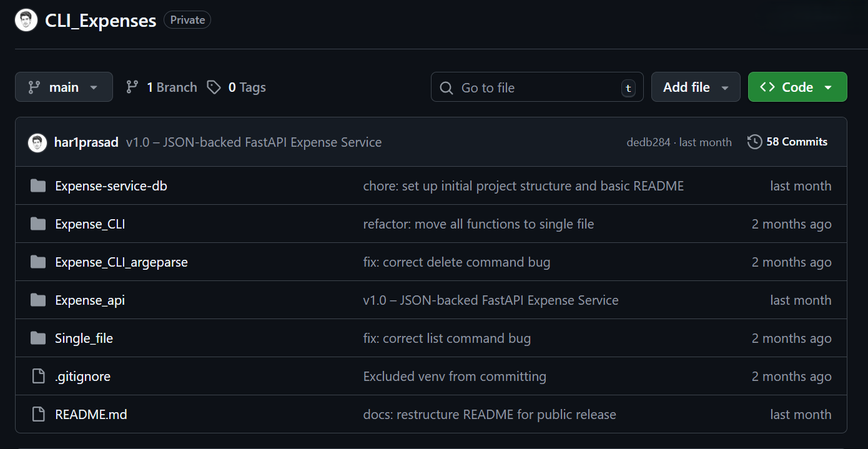Visit har1prasad's profile link
The image size is (868, 449).
click(86, 142)
